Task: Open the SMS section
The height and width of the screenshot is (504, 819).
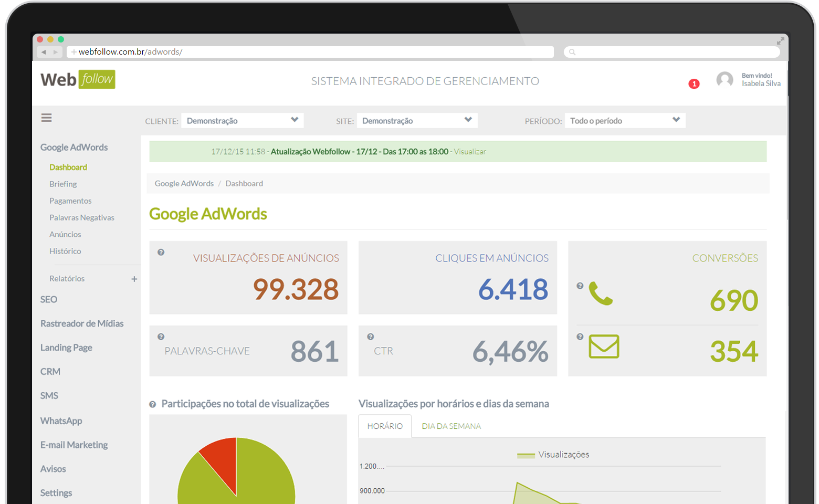Action: (49, 396)
